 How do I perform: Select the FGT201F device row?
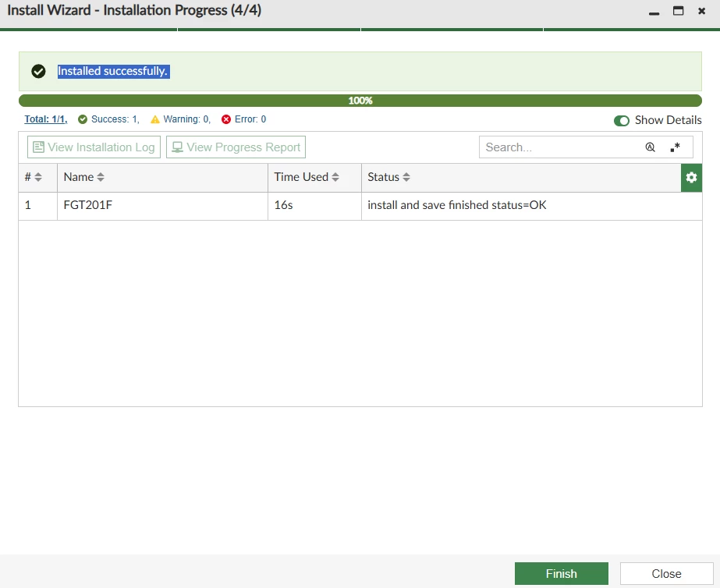click(360, 205)
